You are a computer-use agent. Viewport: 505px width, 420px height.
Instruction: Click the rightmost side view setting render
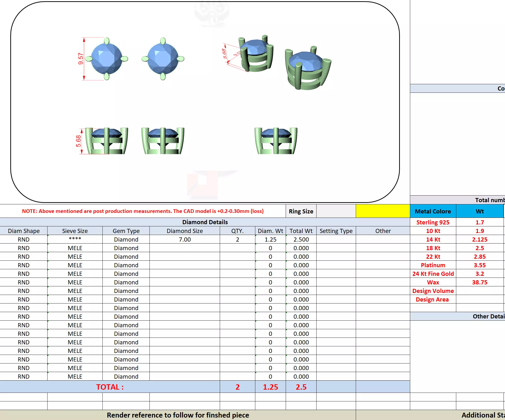[x=276, y=141]
